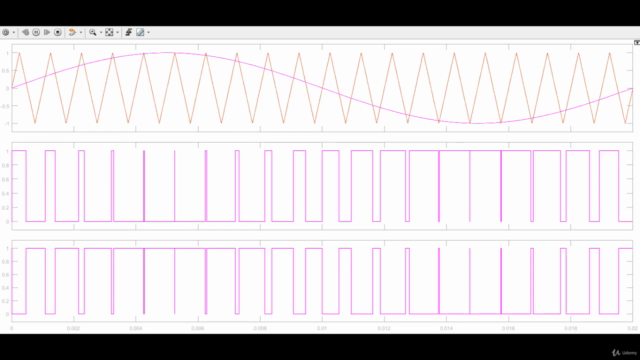Open the scope Configuration Properties gear

pyautogui.click(x=6, y=32)
